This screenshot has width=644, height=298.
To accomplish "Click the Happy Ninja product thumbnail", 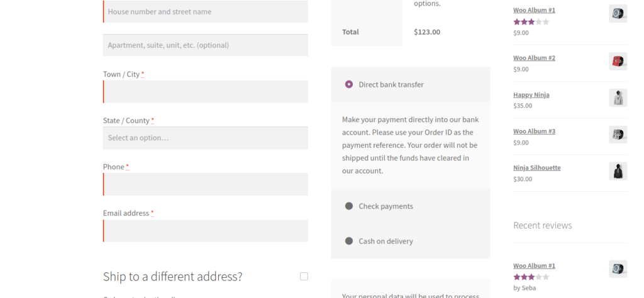I will point(618,98).
